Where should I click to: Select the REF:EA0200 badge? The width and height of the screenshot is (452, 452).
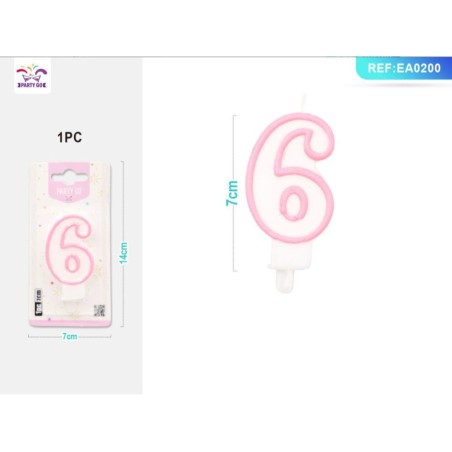click(x=404, y=68)
